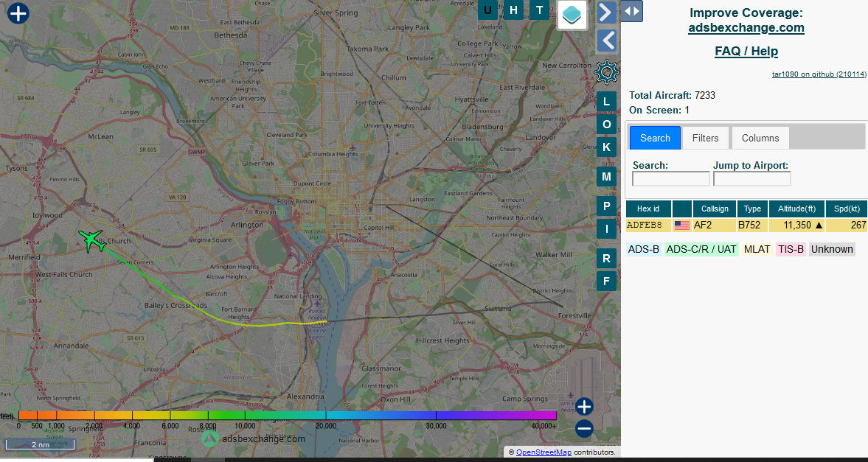
Task: Toggle the U map button
Action: coord(487,10)
